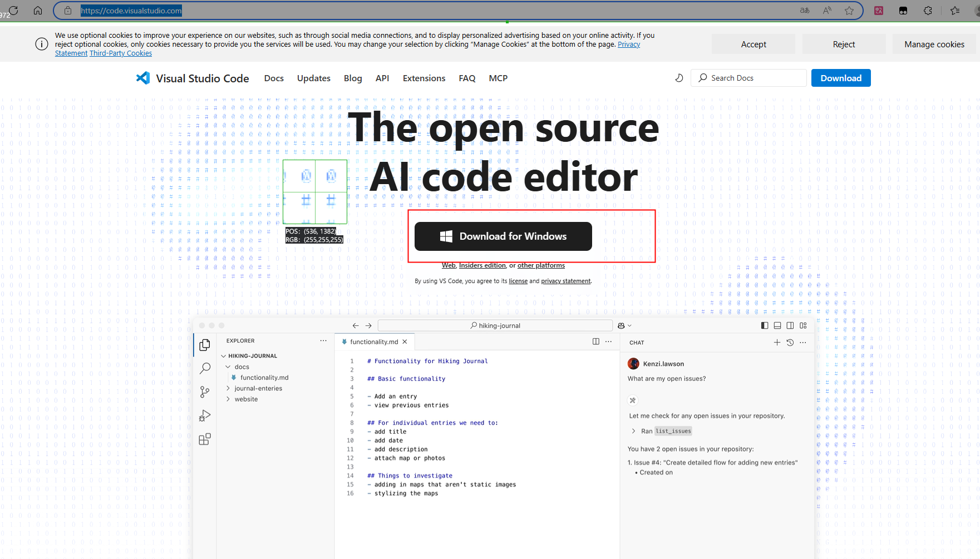
Task: Select the functionality.md editor tab
Action: point(374,342)
